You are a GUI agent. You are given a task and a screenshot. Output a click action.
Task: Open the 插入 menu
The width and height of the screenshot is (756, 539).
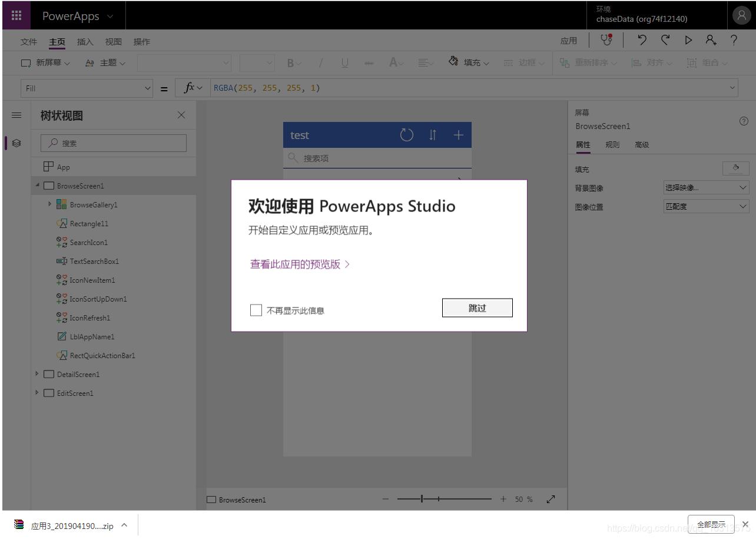pyautogui.click(x=85, y=42)
